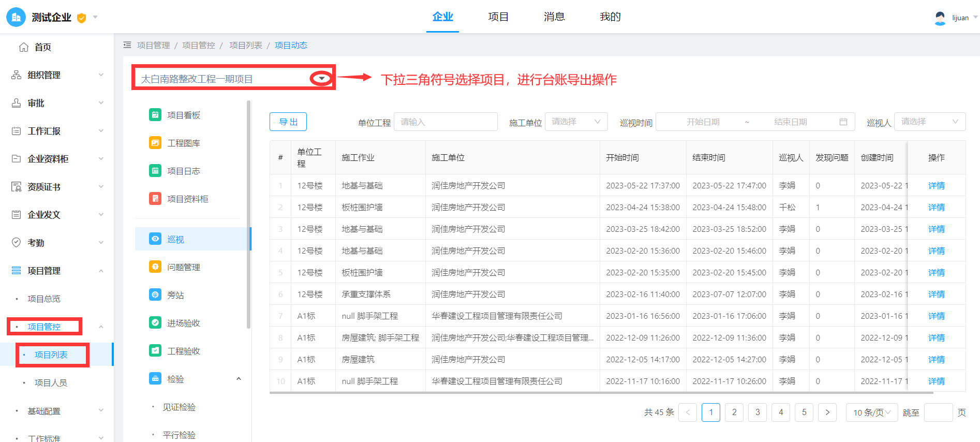Click the 企业发文 document icon
Image resolution: width=980 pixels, height=442 pixels.
tap(17, 215)
